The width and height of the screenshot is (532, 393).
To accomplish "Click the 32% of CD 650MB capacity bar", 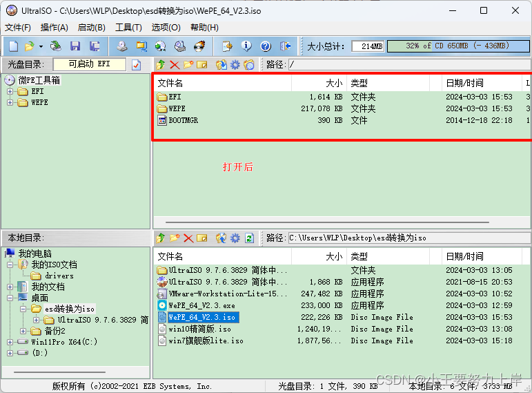I will tap(458, 46).
